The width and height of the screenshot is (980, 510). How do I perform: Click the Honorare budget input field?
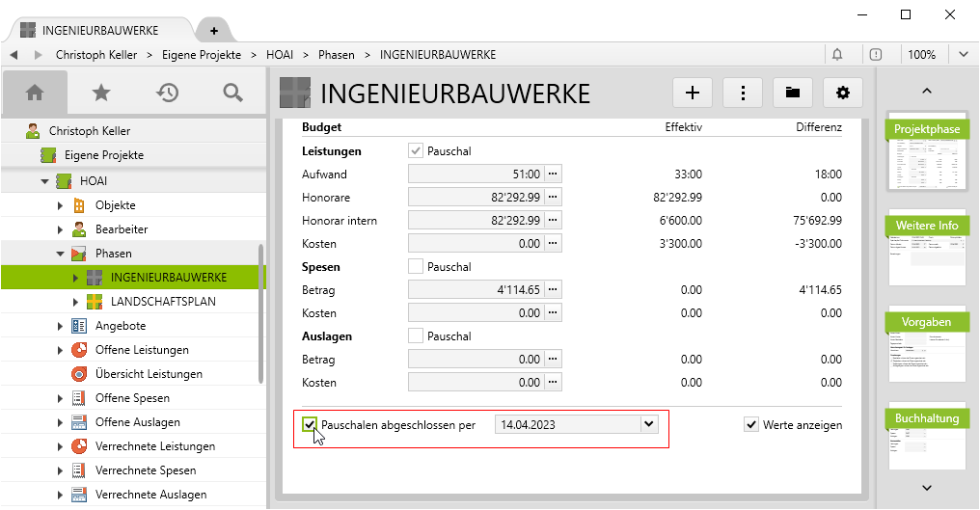pos(476,198)
